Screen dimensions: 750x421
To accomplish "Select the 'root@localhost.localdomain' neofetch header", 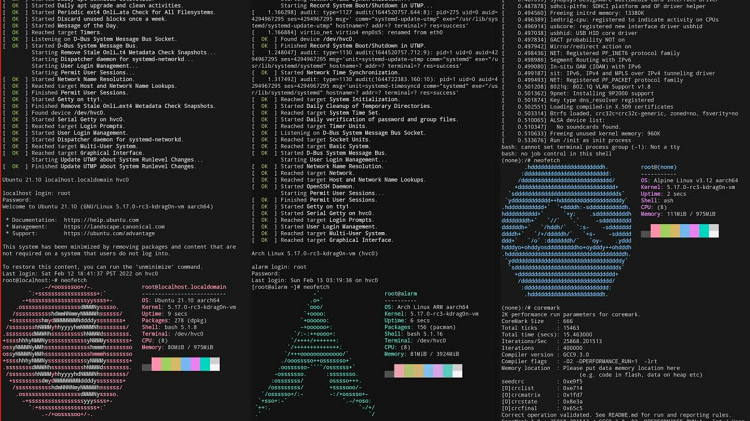I will (x=184, y=287).
